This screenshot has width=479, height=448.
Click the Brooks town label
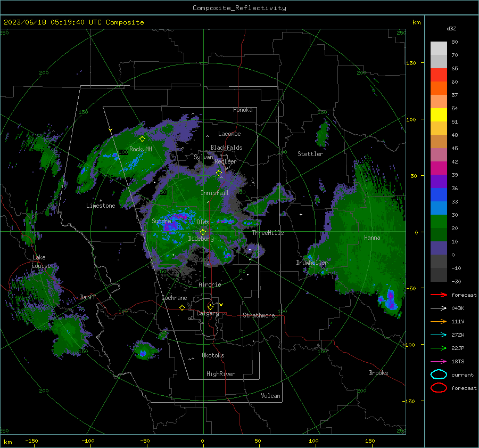[x=378, y=373]
